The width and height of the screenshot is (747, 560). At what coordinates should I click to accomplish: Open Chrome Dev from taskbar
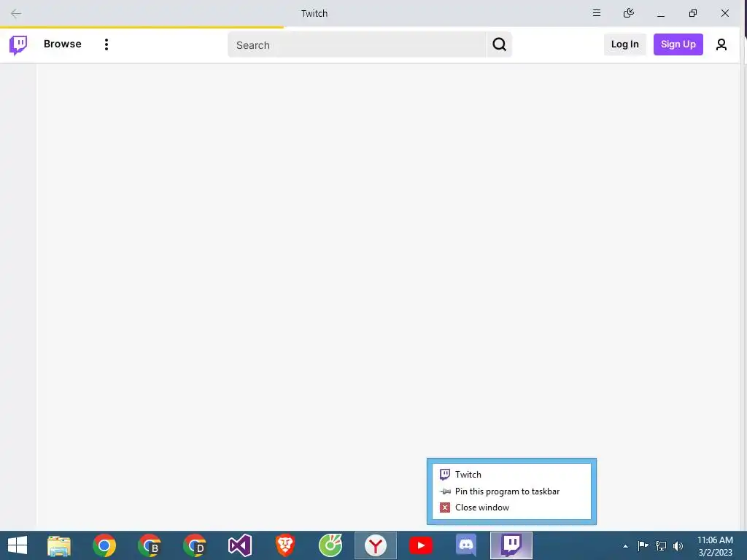click(x=194, y=545)
